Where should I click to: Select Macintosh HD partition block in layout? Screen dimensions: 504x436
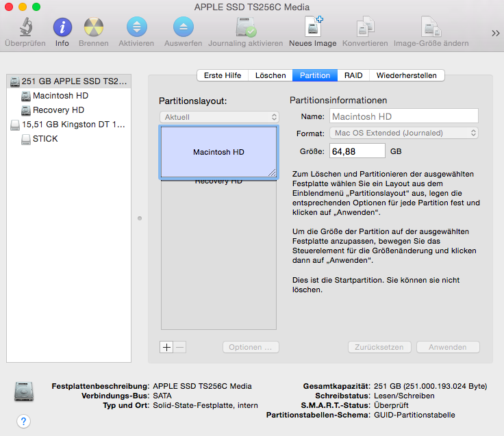(218, 152)
